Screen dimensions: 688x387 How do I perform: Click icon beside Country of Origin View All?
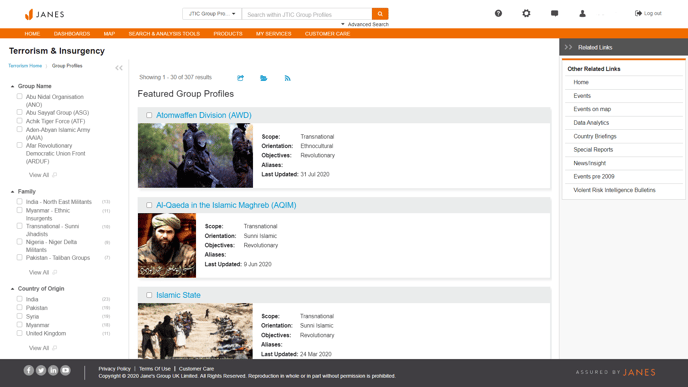(54, 348)
